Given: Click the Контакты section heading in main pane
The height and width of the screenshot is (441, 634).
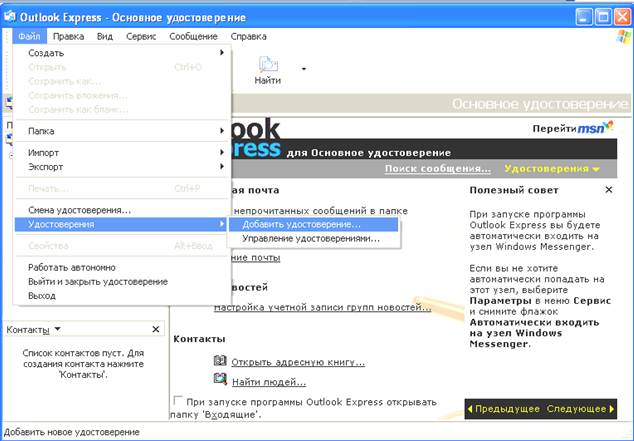Looking at the screenshot, I should pyautogui.click(x=199, y=339).
